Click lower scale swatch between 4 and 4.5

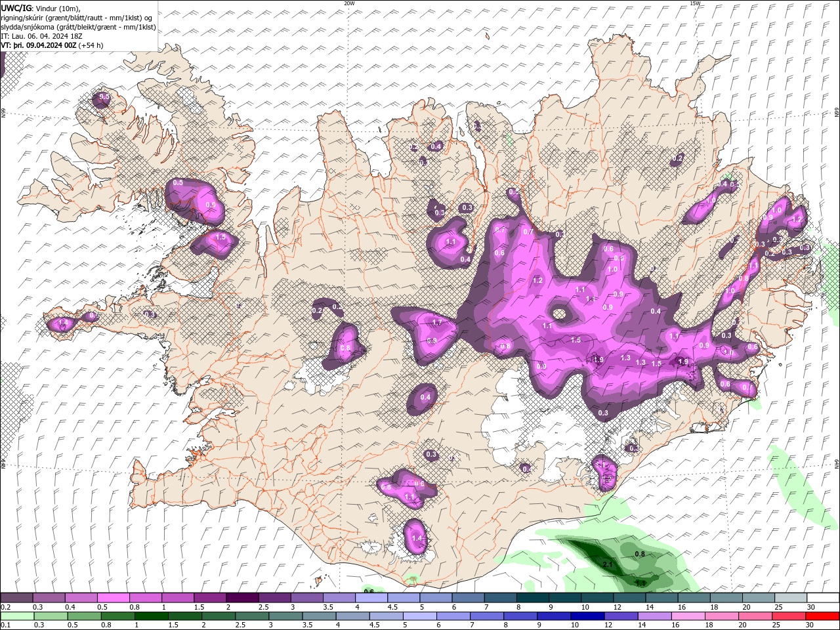coord(352,616)
